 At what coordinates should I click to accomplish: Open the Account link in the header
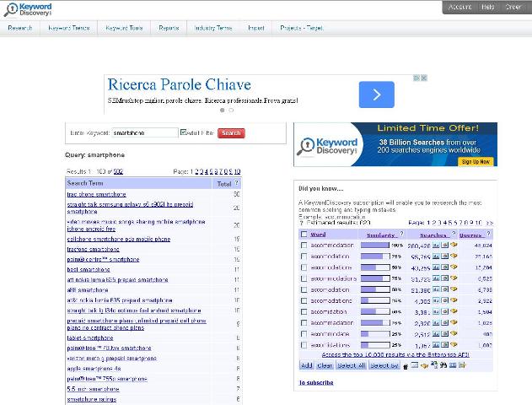tap(460, 7)
